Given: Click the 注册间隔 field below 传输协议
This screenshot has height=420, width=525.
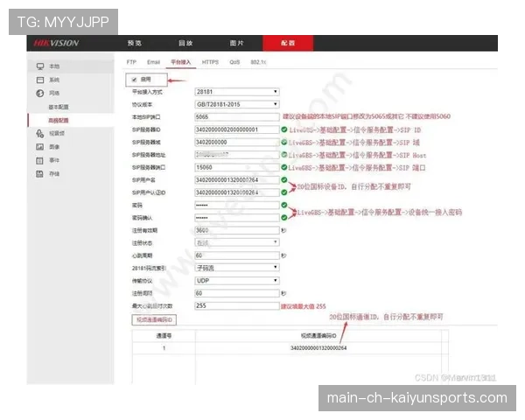Looking at the screenshot, I should (237, 293).
